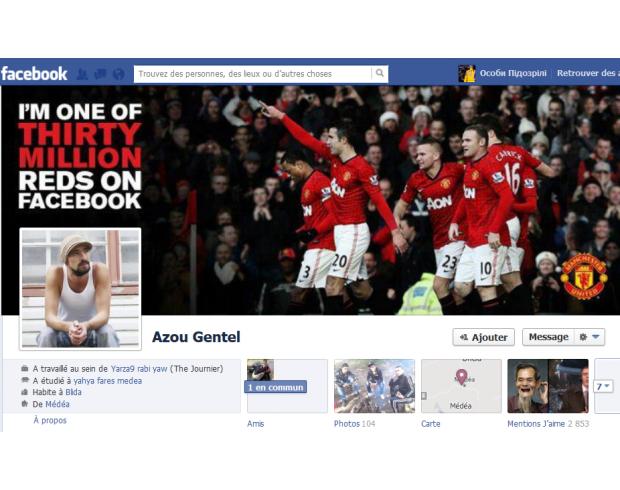This screenshot has width=620, height=490.
Task: Click the search magnifier icon
Action: point(380,74)
